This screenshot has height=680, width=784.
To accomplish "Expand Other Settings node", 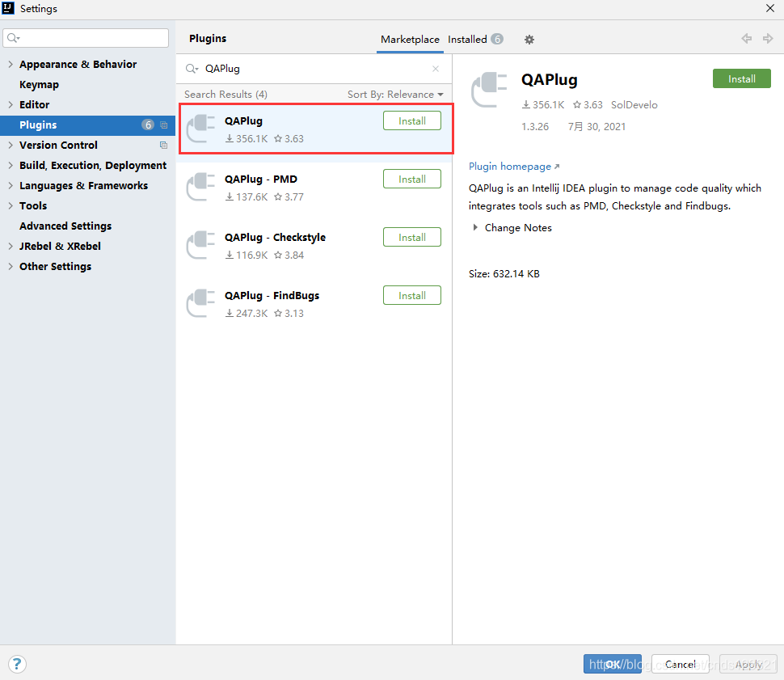I will coord(11,266).
